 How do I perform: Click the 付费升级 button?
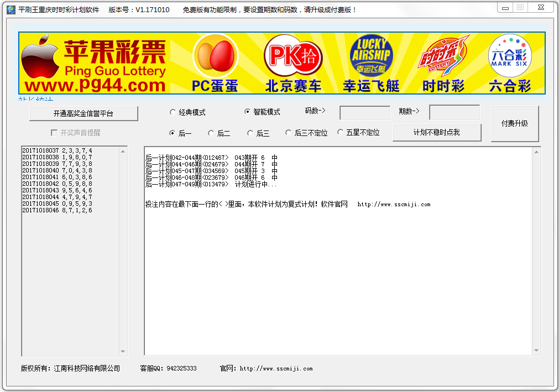pyautogui.click(x=514, y=123)
